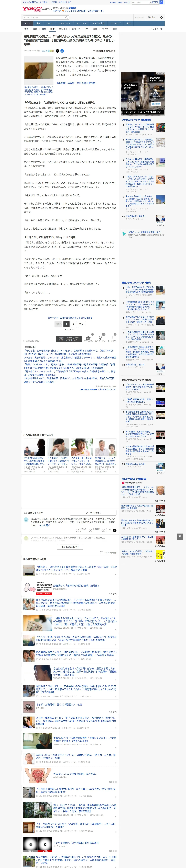Click the なるほど reaction on the comment
This screenshot has width=186, height=868.
94,530
